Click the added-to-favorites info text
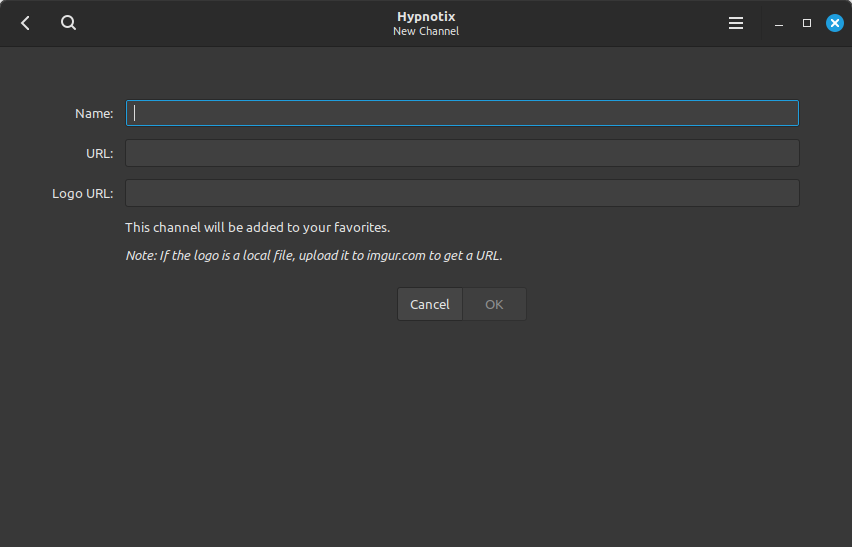 (x=257, y=227)
